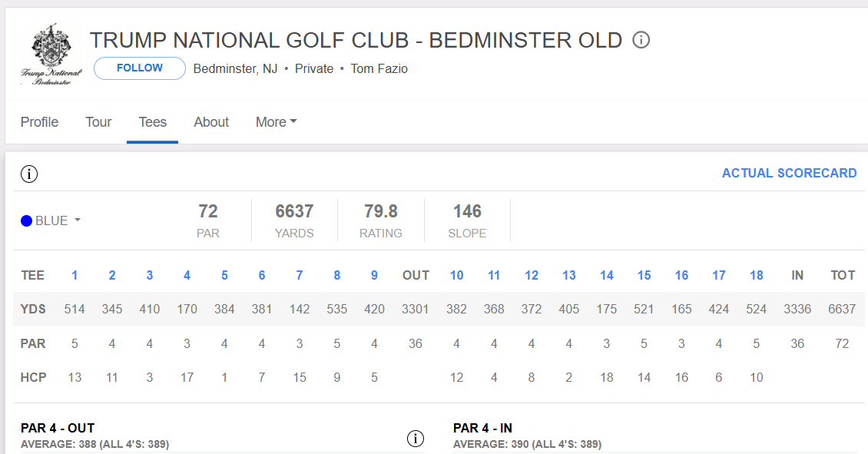This screenshot has width=868, height=454.
Task: Open the Tour tab
Action: [98, 122]
